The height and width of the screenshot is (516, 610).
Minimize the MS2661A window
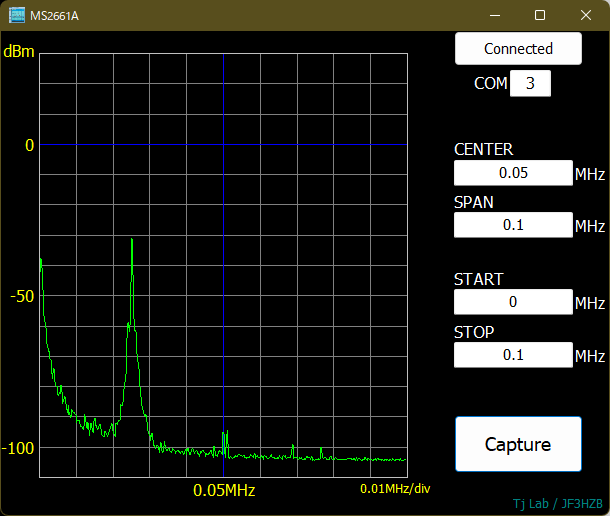pyautogui.click(x=494, y=15)
